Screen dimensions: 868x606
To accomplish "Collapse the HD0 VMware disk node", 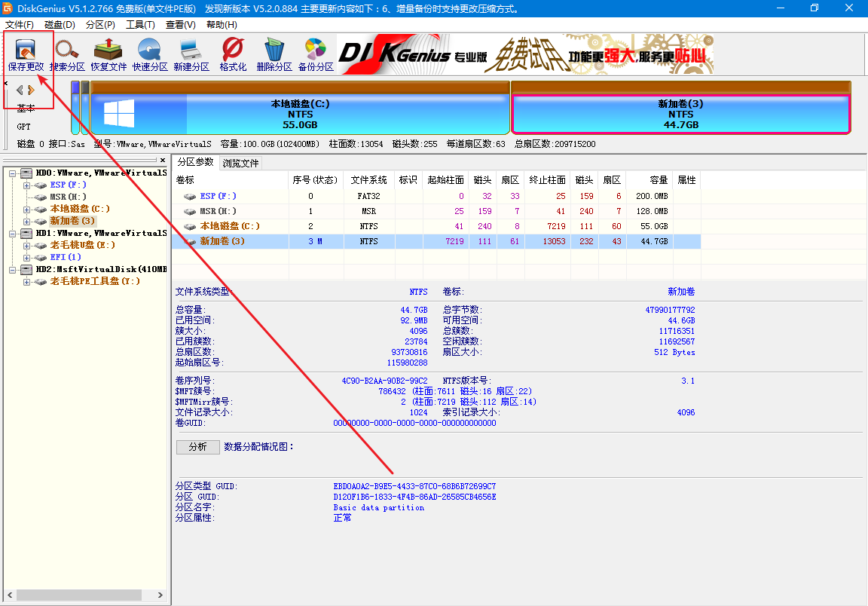I will 12,173.
